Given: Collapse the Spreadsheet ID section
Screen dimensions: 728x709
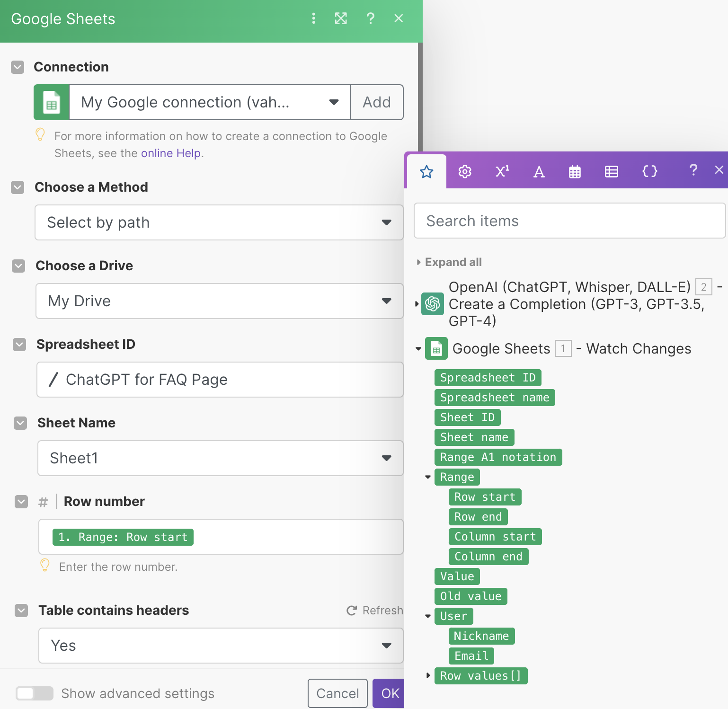Looking at the screenshot, I should (19, 345).
